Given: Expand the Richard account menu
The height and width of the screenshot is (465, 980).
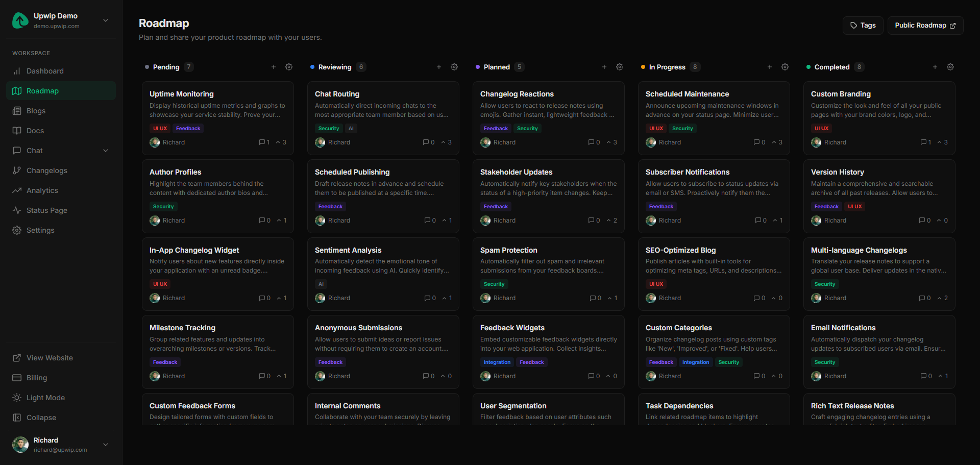Looking at the screenshot, I should (61, 445).
